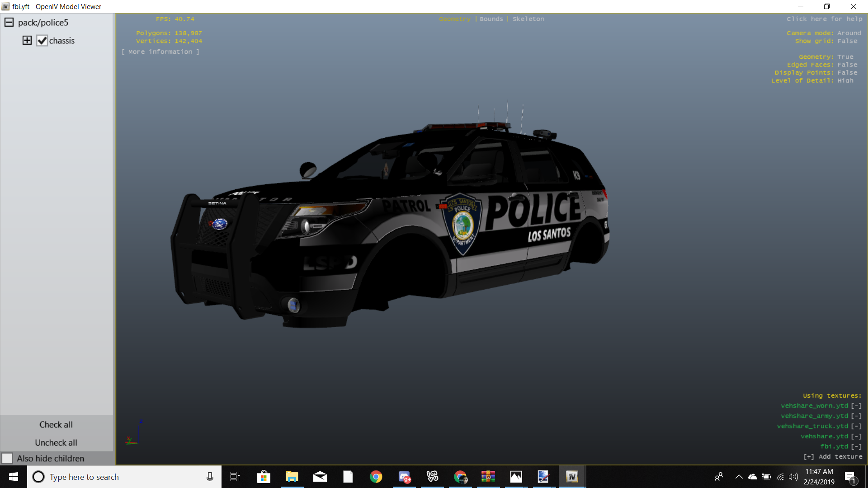Expand More information stats section
The width and height of the screenshot is (868, 488).
[160, 52]
